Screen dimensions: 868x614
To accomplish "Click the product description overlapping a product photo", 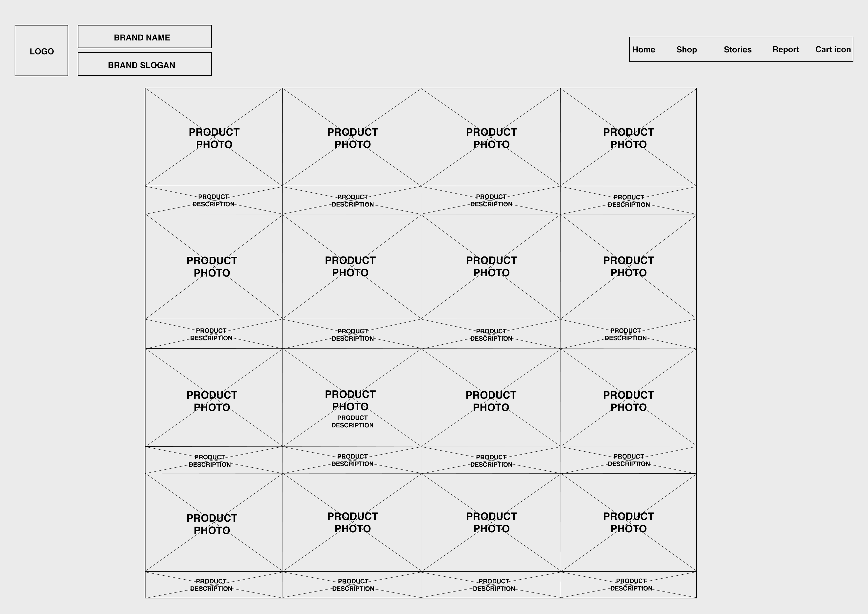I will (352, 421).
